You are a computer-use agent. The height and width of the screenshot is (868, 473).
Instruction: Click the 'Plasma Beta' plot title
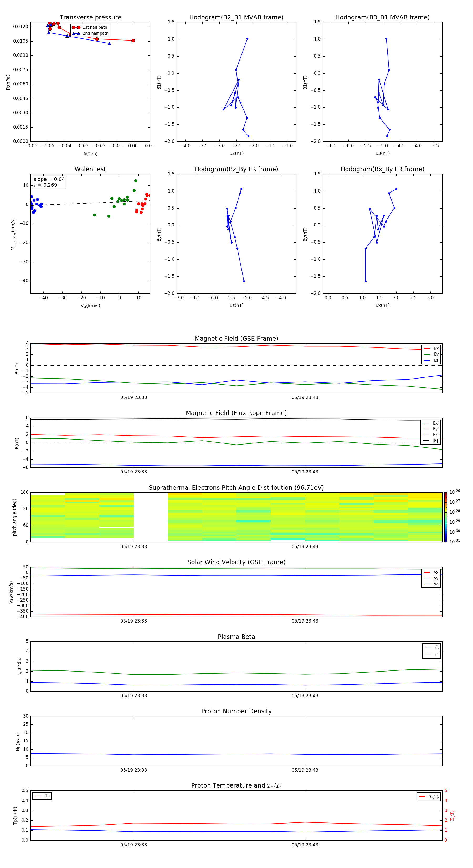pyautogui.click(x=236, y=637)
